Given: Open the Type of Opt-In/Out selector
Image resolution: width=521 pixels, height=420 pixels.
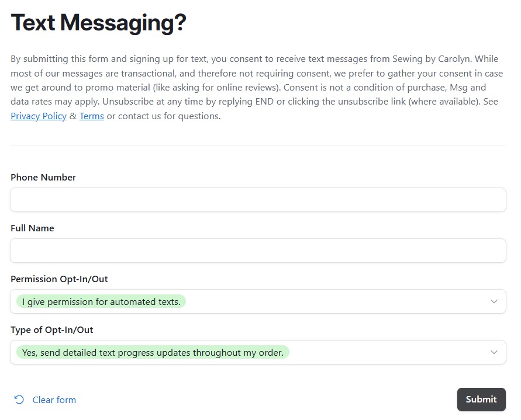Looking at the screenshot, I should 258,352.
